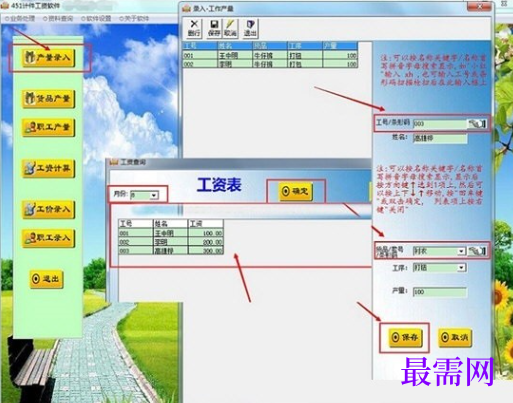Viewport: 513px width, 403px height.
Task: Click the 工号 column header in the output table
Action: click(x=200, y=46)
